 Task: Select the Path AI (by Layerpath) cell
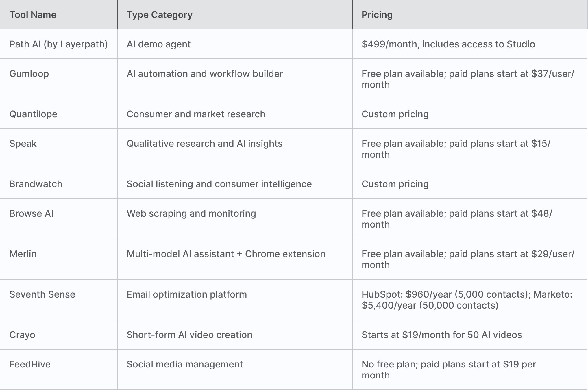point(58,44)
